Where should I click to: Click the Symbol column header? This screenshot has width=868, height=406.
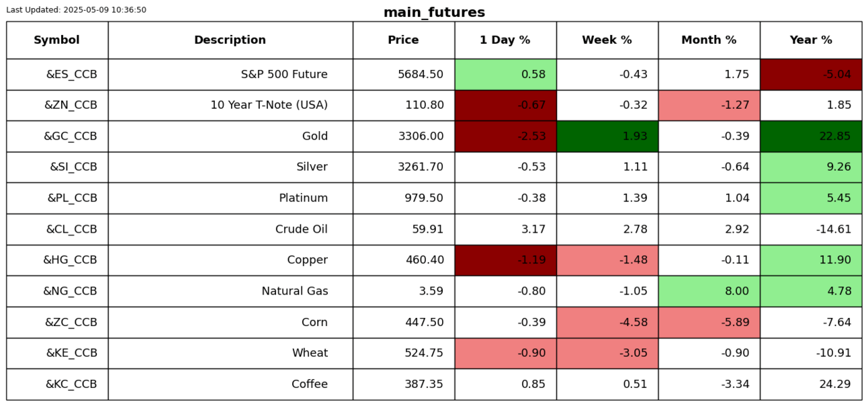(x=57, y=40)
